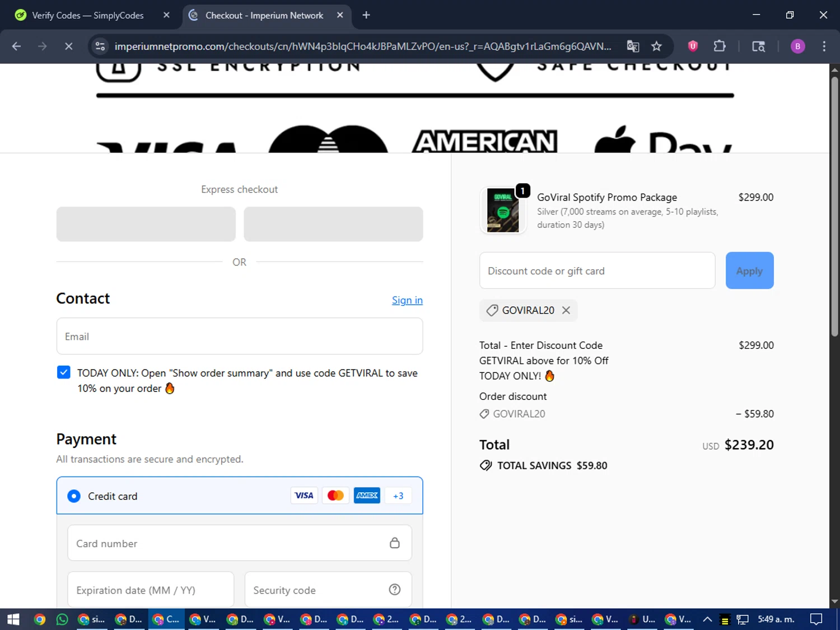
Task: Open site information icon in address bar
Action: (x=100, y=46)
